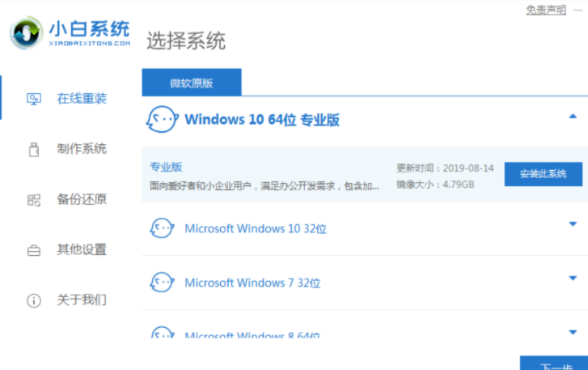Viewport: 588px width, 370px height.
Task: Select the Microsoft Windows 8 64位 row text
Action: click(x=252, y=334)
